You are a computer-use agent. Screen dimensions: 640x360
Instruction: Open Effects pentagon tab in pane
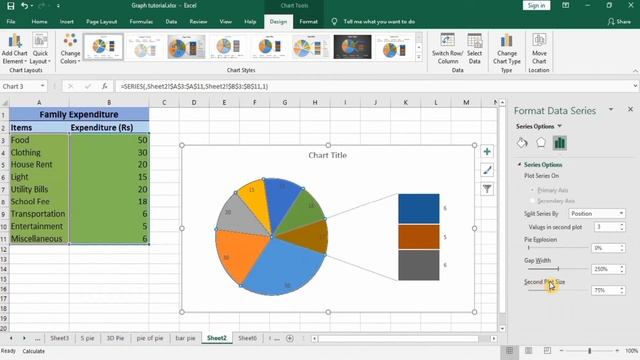(541, 143)
